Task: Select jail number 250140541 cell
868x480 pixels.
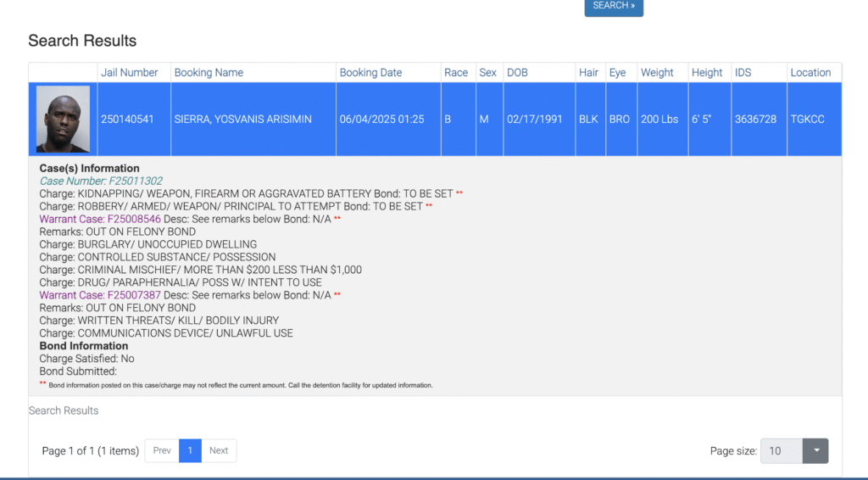Action: pyautogui.click(x=127, y=120)
